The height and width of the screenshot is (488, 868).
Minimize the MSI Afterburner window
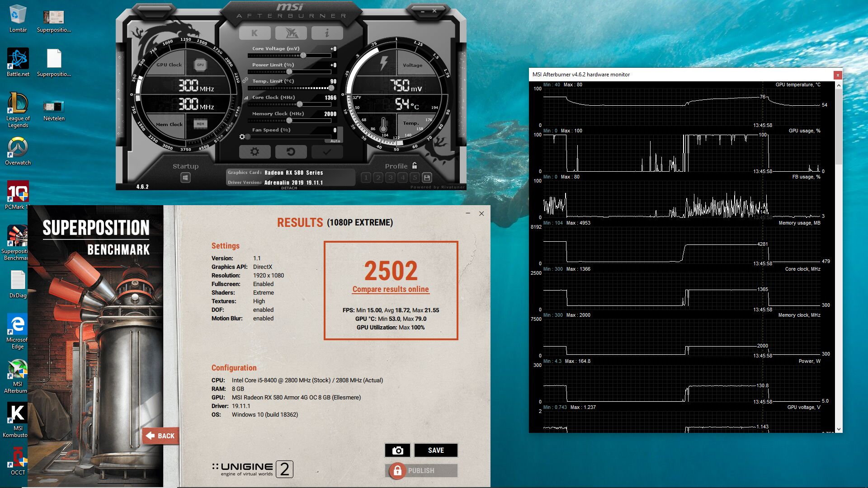coord(423,11)
